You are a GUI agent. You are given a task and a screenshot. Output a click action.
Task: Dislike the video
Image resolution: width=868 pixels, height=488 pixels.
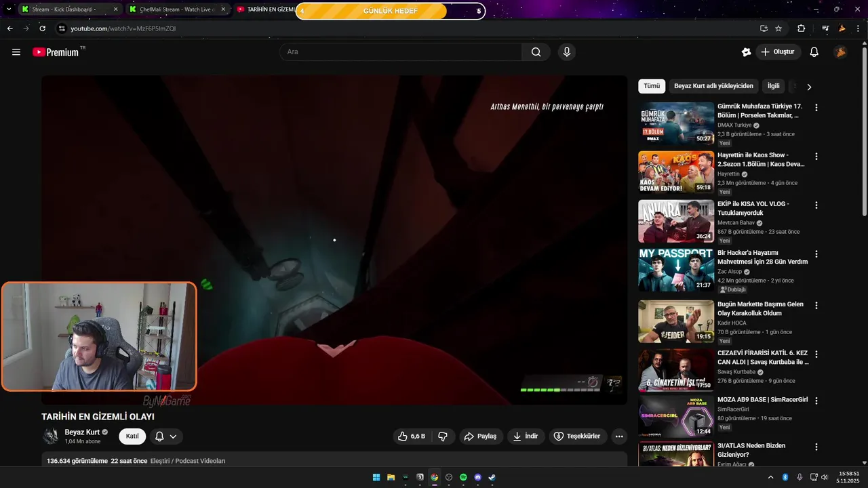443,436
